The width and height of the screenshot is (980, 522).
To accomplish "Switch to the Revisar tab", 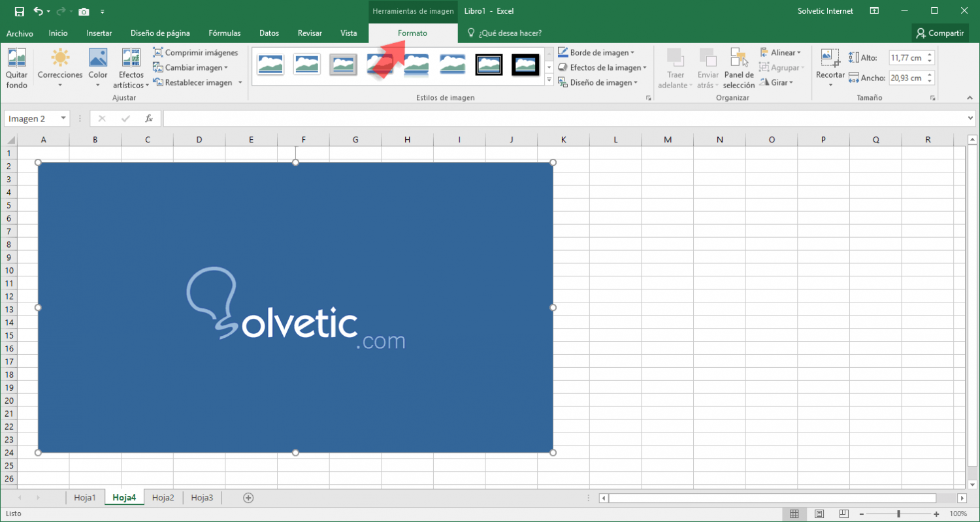I will tap(310, 33).
